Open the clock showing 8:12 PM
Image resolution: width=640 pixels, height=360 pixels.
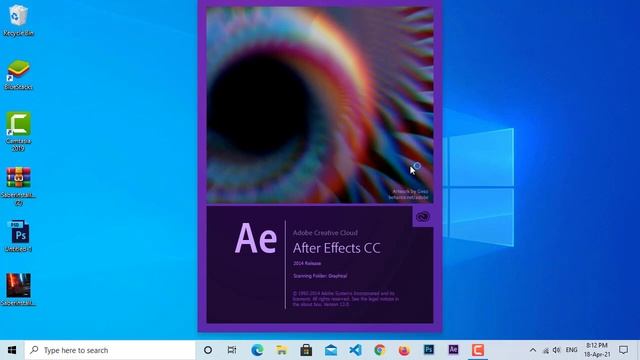click(597, 350)
